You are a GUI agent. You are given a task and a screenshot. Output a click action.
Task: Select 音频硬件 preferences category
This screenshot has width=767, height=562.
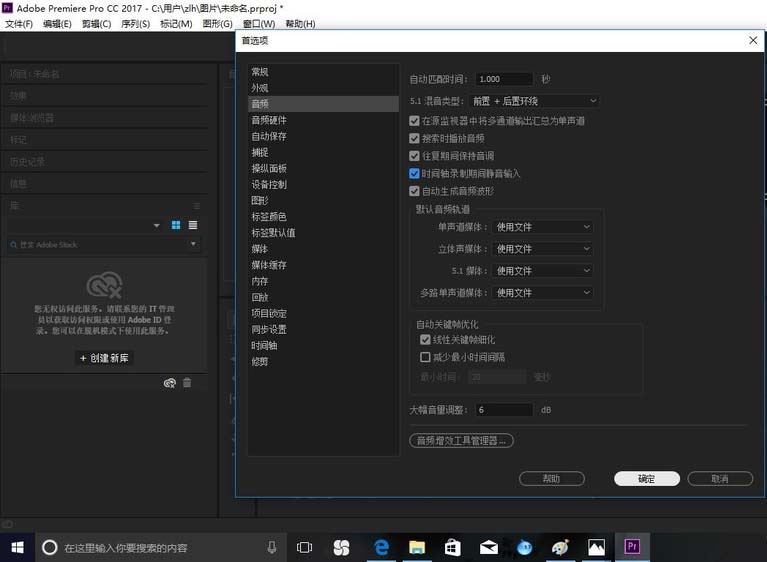323,120
